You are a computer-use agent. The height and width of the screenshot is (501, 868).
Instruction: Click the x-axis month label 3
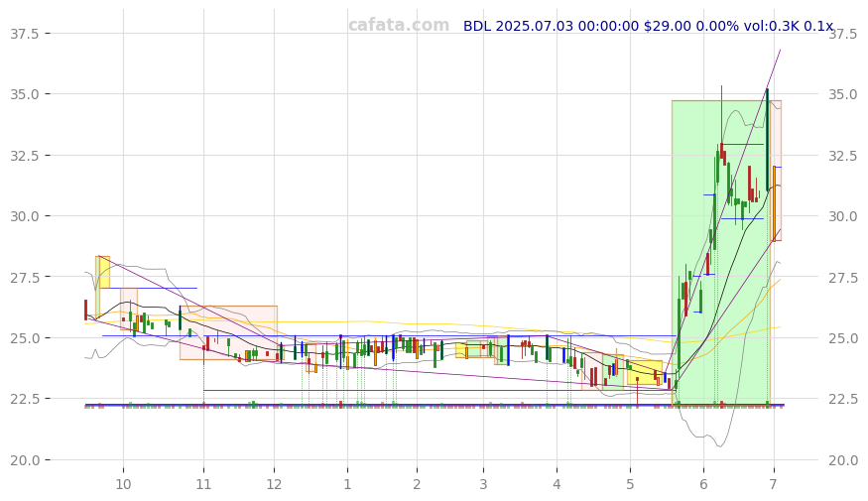coord(483,484)
